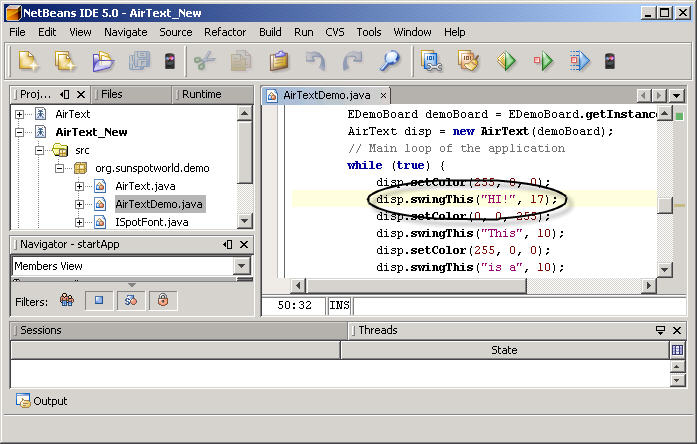Click the Cut scissors icon
The image size is (697, 444).
point(204,61)
